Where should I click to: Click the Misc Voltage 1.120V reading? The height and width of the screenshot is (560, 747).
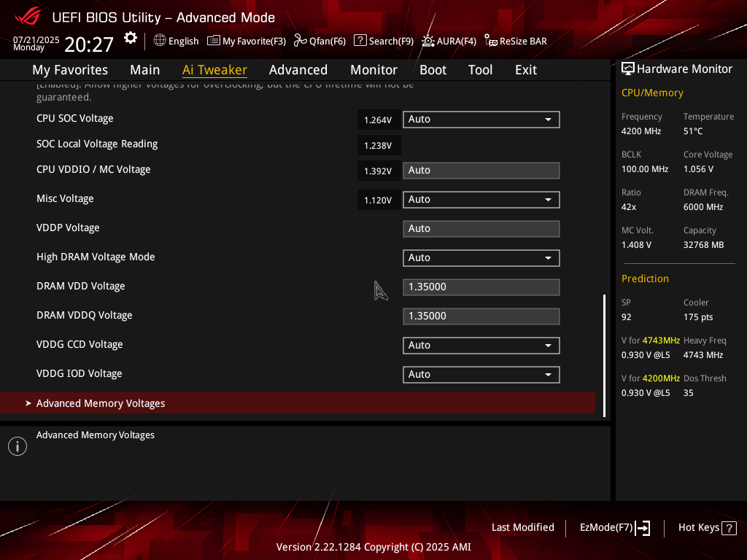coord(379,201)
